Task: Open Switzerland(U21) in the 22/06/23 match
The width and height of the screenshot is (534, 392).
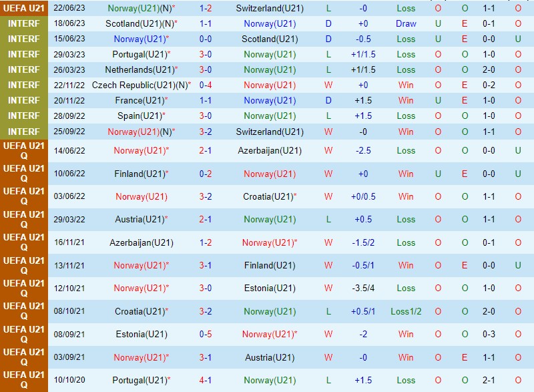Action: tap(270, 8)
